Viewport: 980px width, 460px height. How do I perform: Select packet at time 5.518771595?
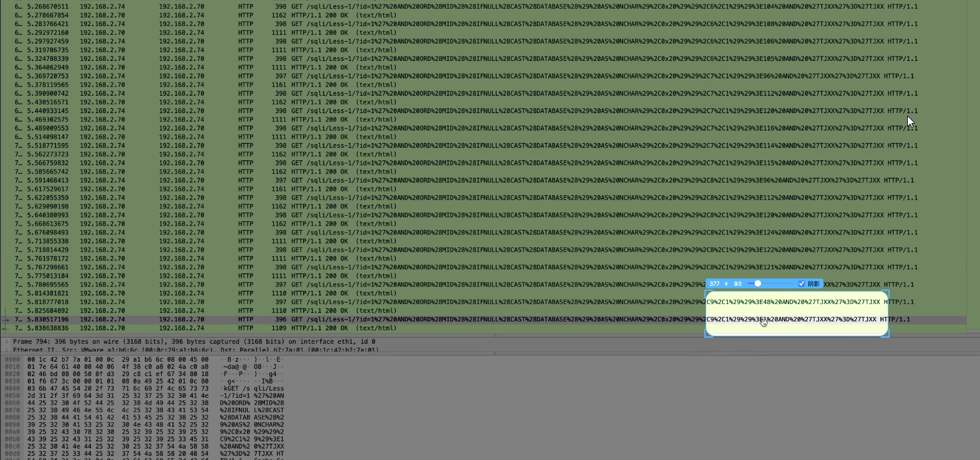click(x=483, y=145)
